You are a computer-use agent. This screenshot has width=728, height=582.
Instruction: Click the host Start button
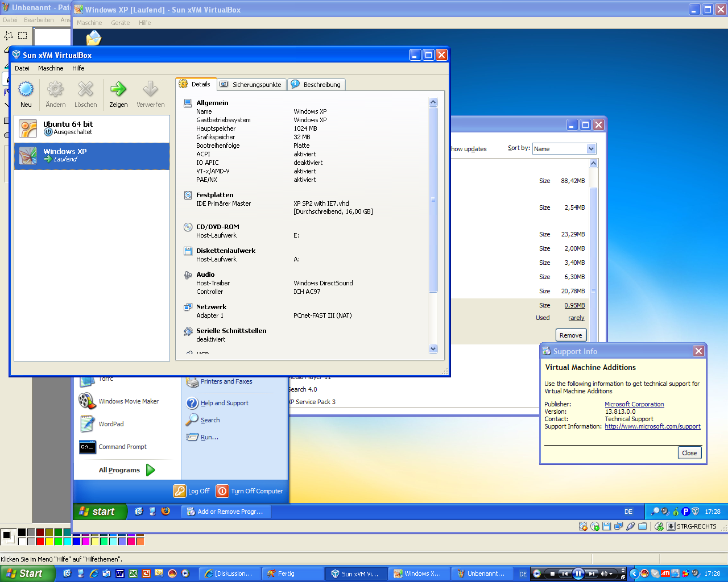[27, 573]
